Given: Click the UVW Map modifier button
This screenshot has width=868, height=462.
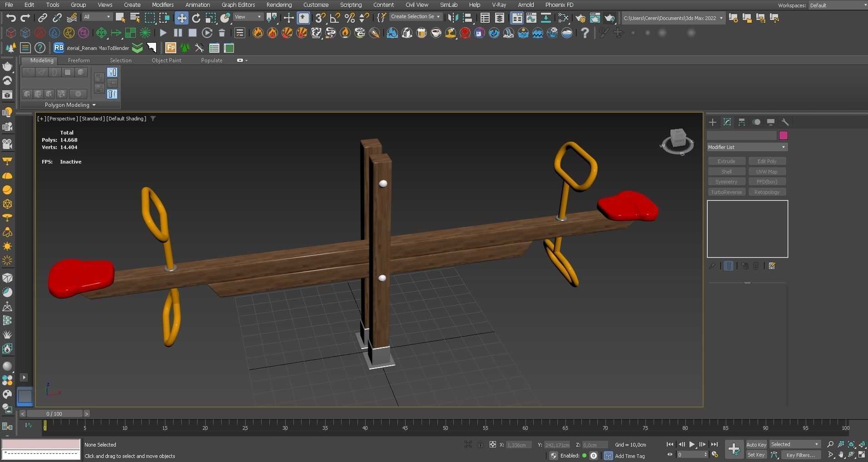Looking at the screenshot, I should (767, 172).
